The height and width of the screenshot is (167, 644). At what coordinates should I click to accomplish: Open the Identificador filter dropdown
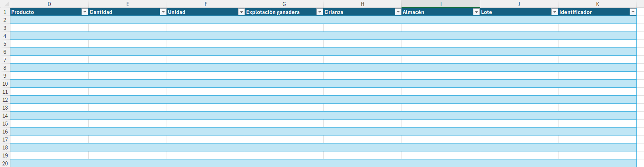click(x=633, y=12)
